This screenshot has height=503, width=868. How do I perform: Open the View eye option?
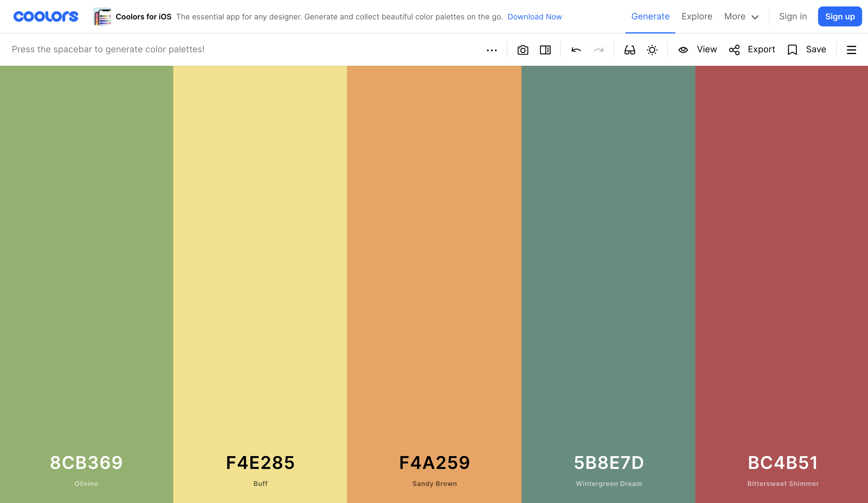coord(697,50)
